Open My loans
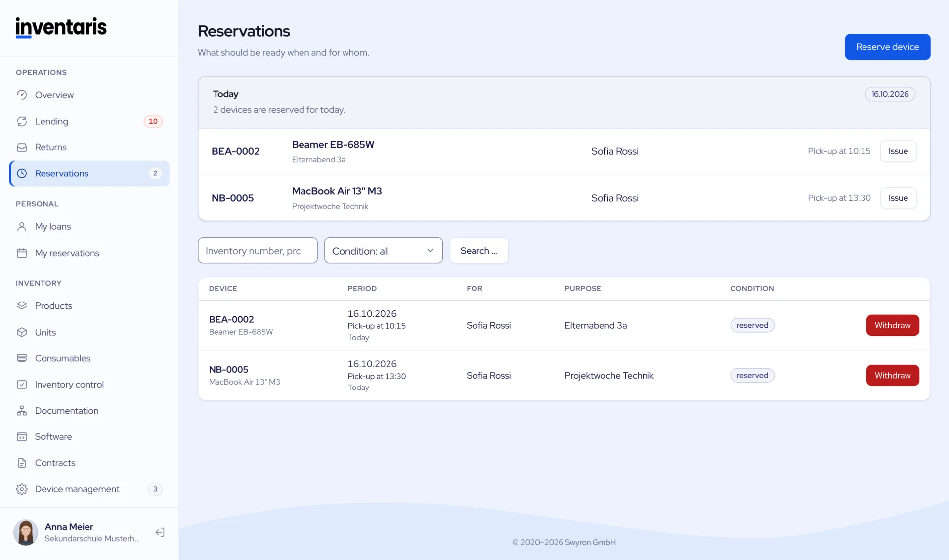949x560 pixels. coord(89,226)
